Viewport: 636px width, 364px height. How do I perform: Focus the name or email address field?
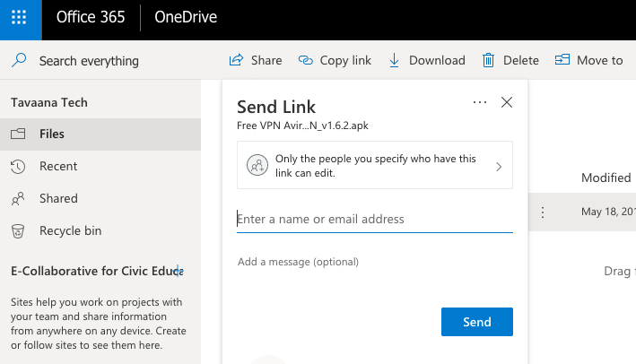coord(375,220)
